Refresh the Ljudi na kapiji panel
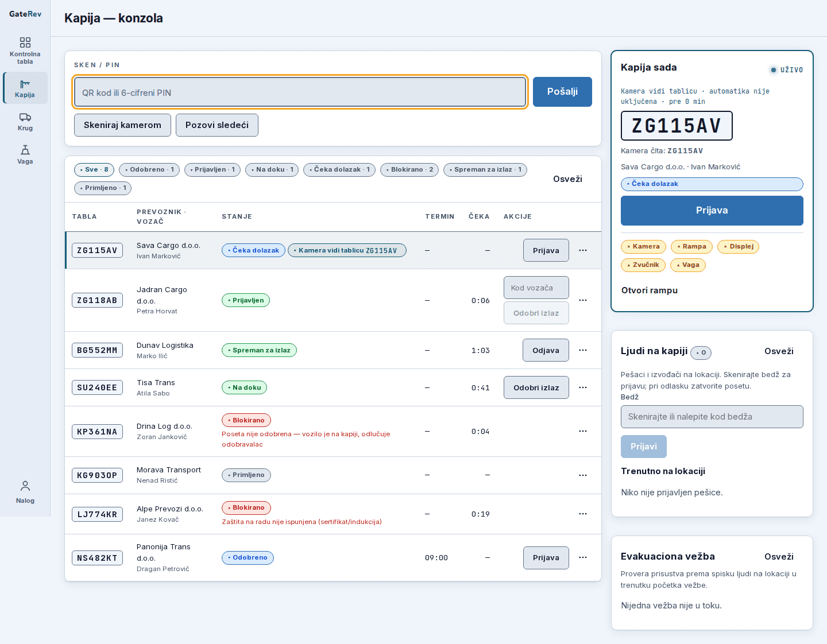 point(779,351)
